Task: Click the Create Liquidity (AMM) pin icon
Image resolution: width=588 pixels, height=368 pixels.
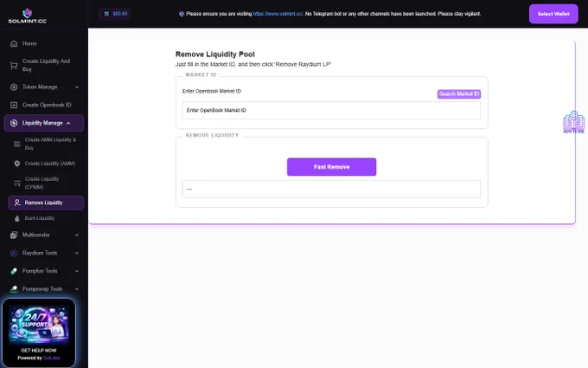Action: pyautogui.click(x=17, y=164)
